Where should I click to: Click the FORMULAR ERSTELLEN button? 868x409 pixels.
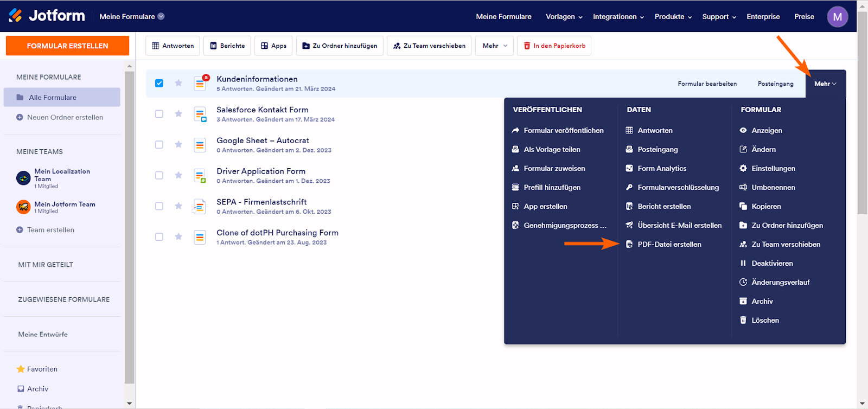click(x=67, y=46)
